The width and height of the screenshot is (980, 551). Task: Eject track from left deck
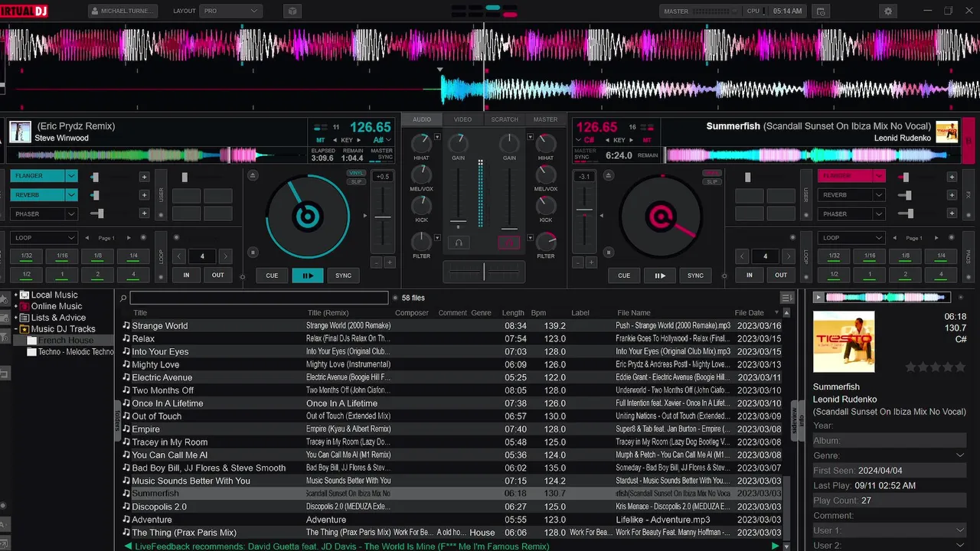253,175
